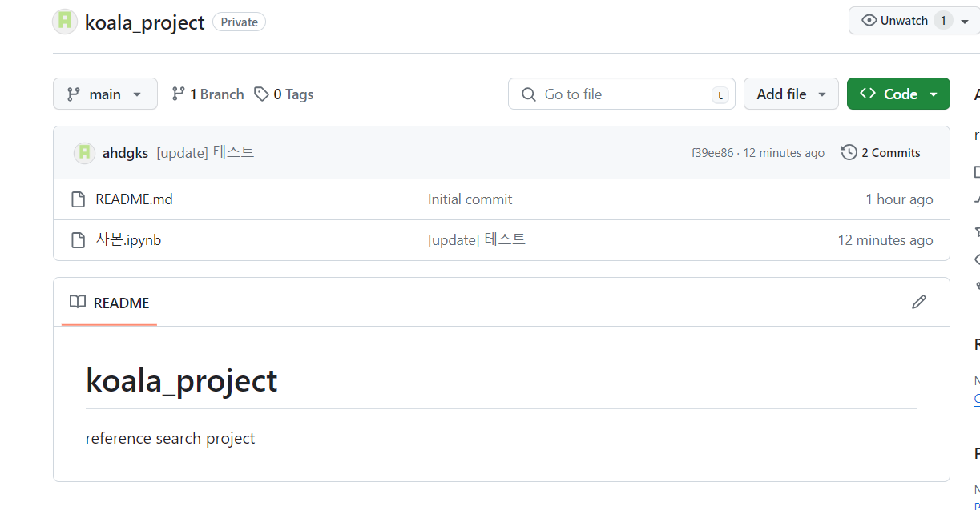Open commit history via clock icon
Image resolution: width=980 pixels, height=510 pixels.
849,152
